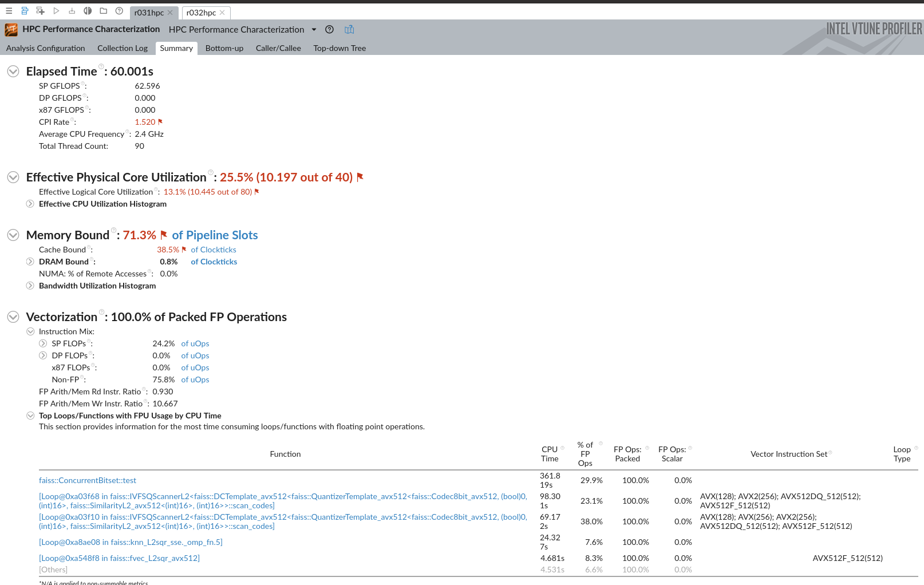Expand Effective CPU Utilization Histogram
The width and height of the screenshot is (924, 585).
pos(30,204)
